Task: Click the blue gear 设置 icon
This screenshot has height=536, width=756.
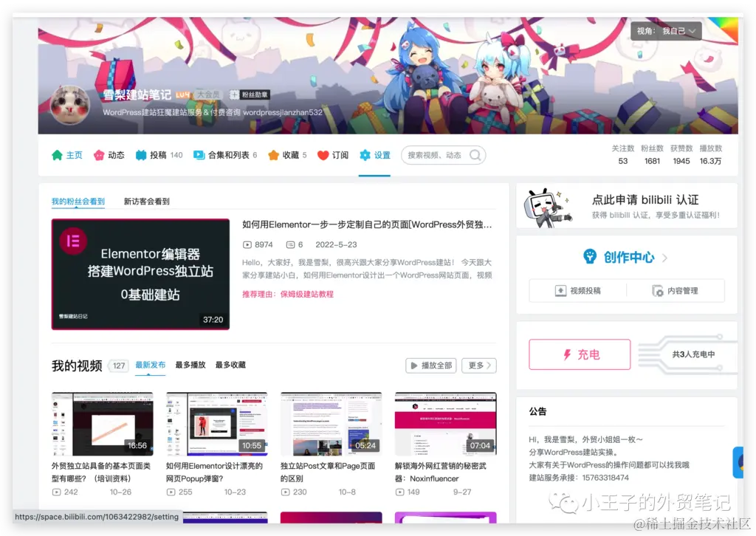Action: pyautogui.click(x=365, y=155)
